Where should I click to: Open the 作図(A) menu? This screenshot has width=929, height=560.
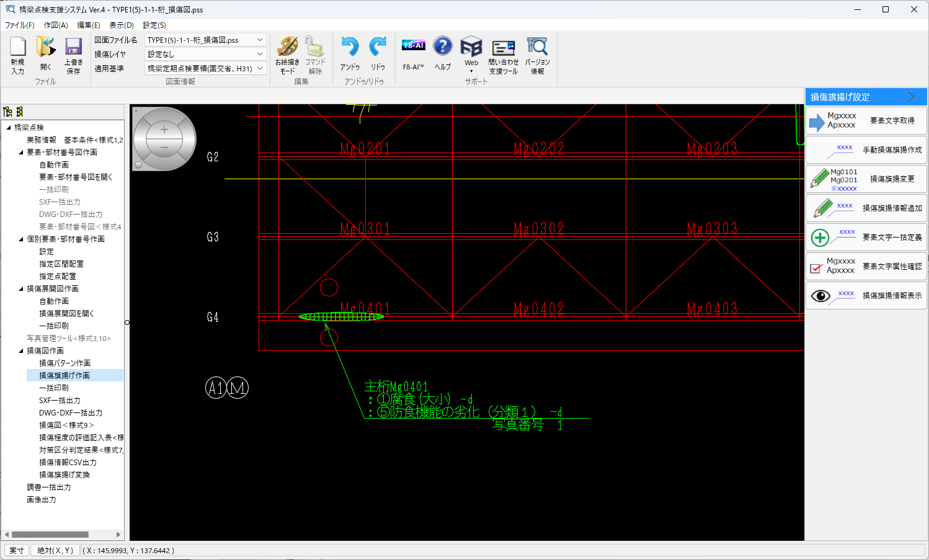tap(55, 25)
